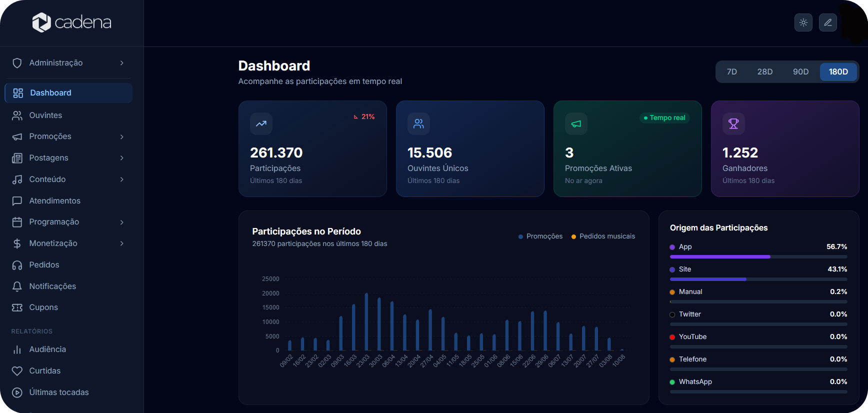Viewport: 868px width, 413px height.
Task: Expand the Postagens submenu chevron
Action: coord(121,158)
